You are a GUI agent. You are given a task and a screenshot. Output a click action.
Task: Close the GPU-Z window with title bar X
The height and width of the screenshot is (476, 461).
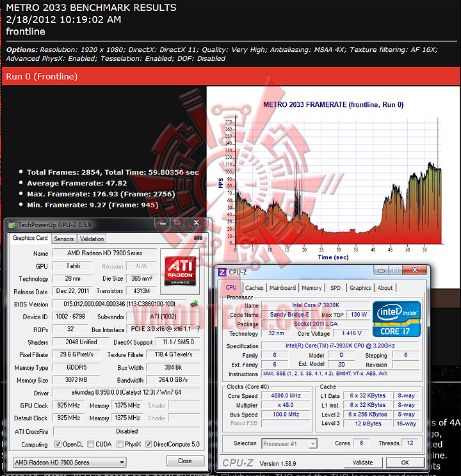click(197, 223)
